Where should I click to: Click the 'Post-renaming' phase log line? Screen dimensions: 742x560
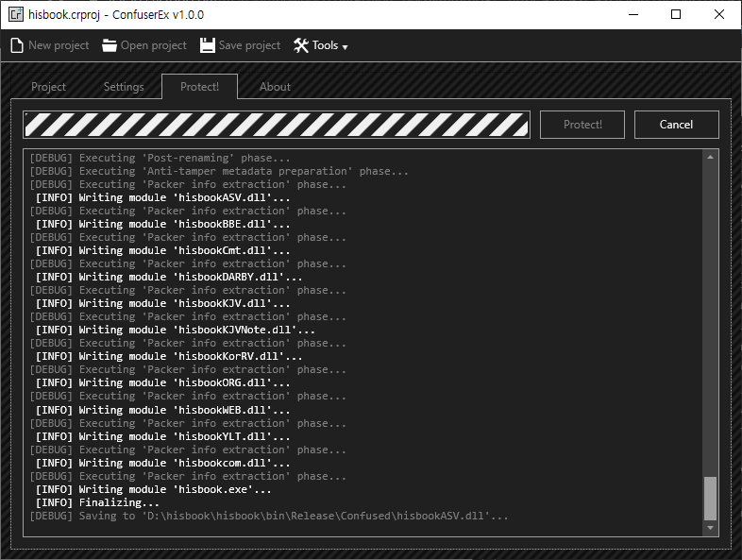coord(160,158)
